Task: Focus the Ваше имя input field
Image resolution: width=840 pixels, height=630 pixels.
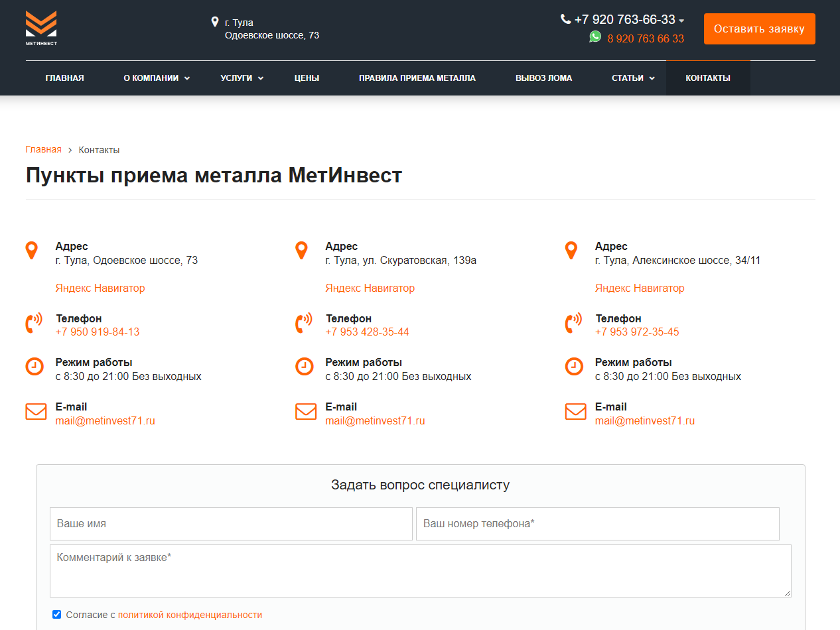Action: (x=231, y=524)
